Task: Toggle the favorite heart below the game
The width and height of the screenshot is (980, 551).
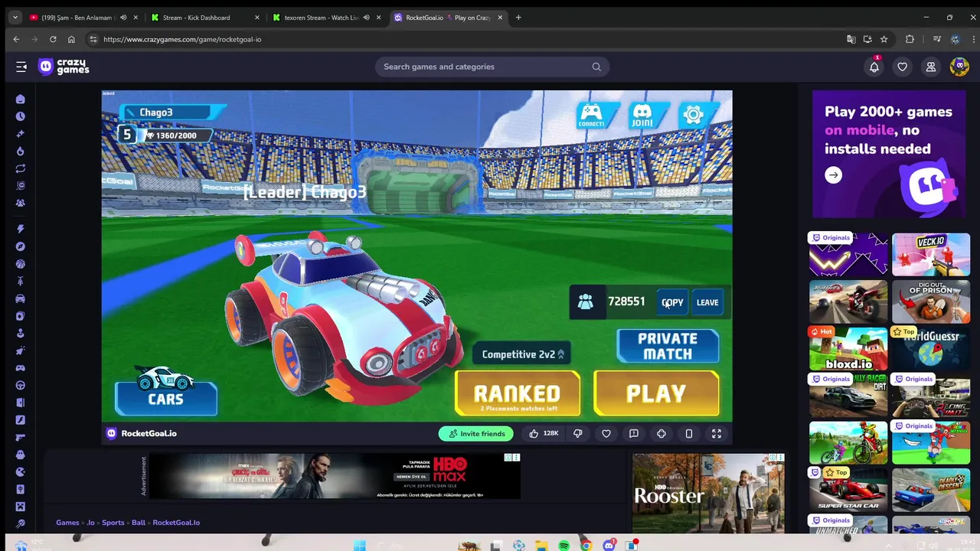Action: click(606, 434)
